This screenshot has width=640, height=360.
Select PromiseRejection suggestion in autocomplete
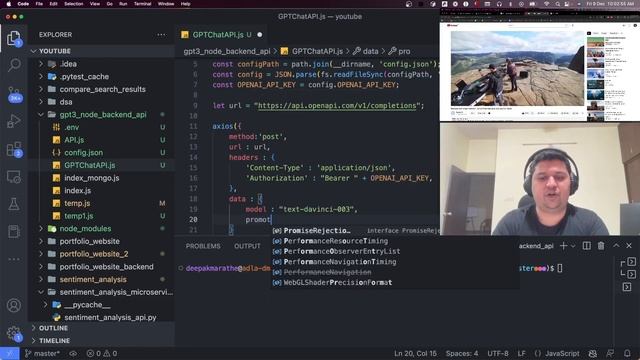coord(317,231)
